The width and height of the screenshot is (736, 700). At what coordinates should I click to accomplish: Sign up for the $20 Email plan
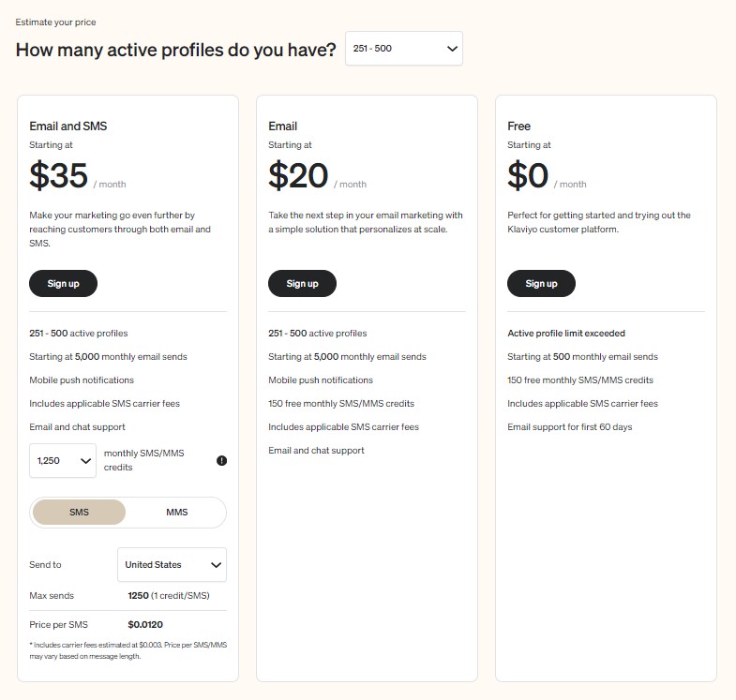[302, 283]
